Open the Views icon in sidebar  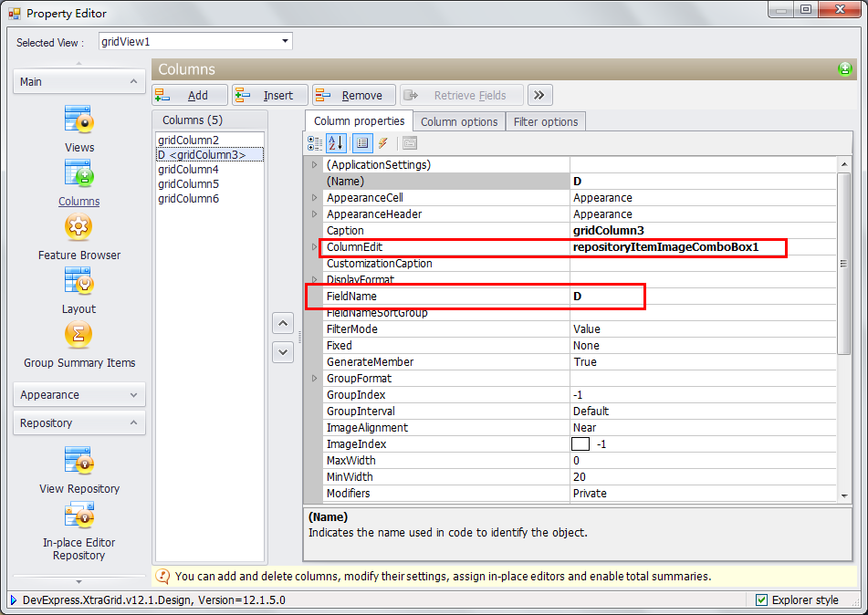tap(79, 120)
